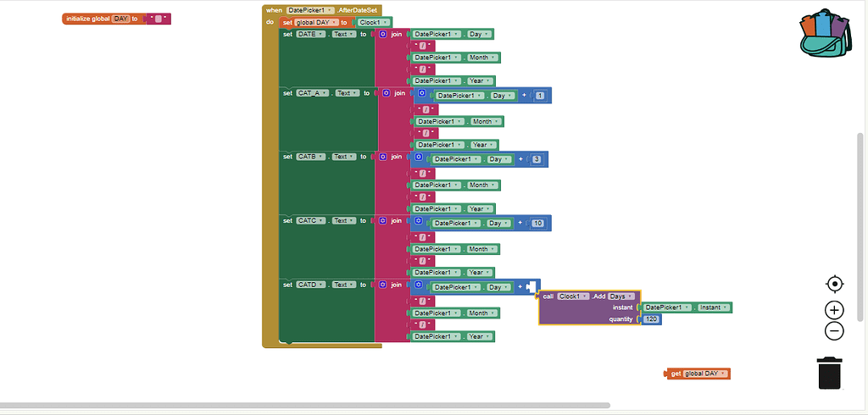Viewport: 868px width, 415px height.
Task: Open mutator gear on DATE join block
Action: click(x=383, y=34)
